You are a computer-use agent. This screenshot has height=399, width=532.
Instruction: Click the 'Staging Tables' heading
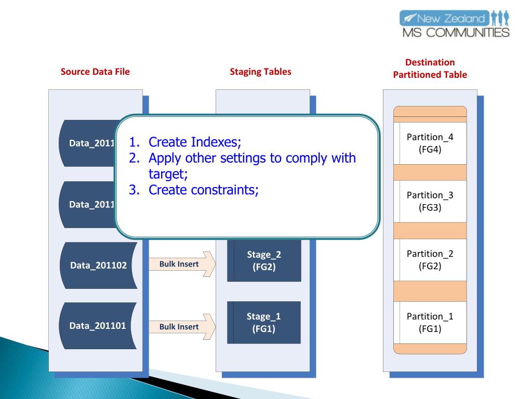(261, 72)
